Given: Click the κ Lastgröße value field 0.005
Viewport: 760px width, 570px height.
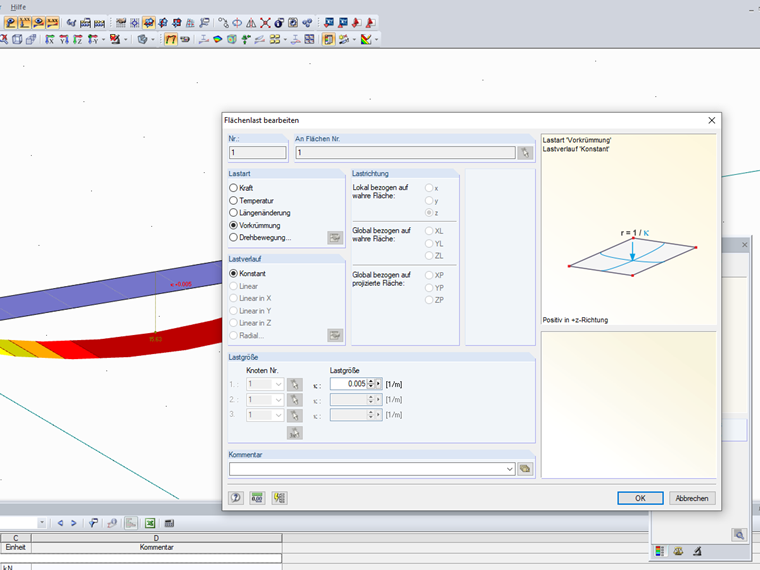Looking at the screenshot, I should point(348,384).
